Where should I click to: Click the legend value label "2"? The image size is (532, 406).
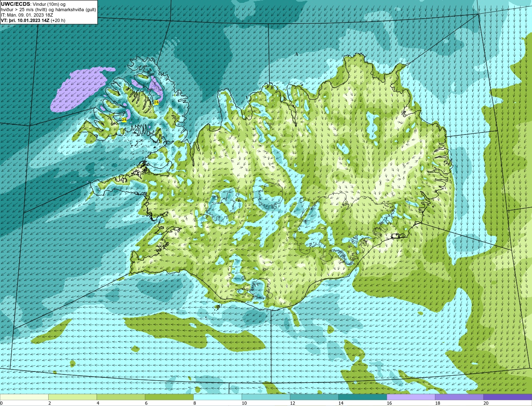49,403
